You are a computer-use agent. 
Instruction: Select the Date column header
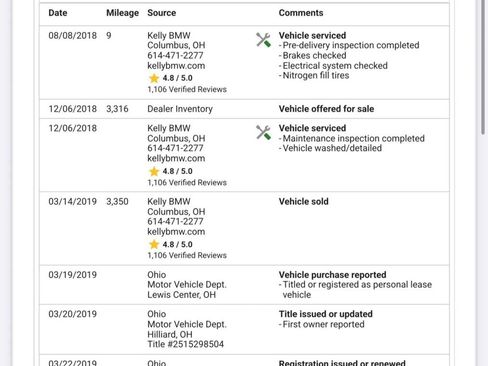[58, 13]
